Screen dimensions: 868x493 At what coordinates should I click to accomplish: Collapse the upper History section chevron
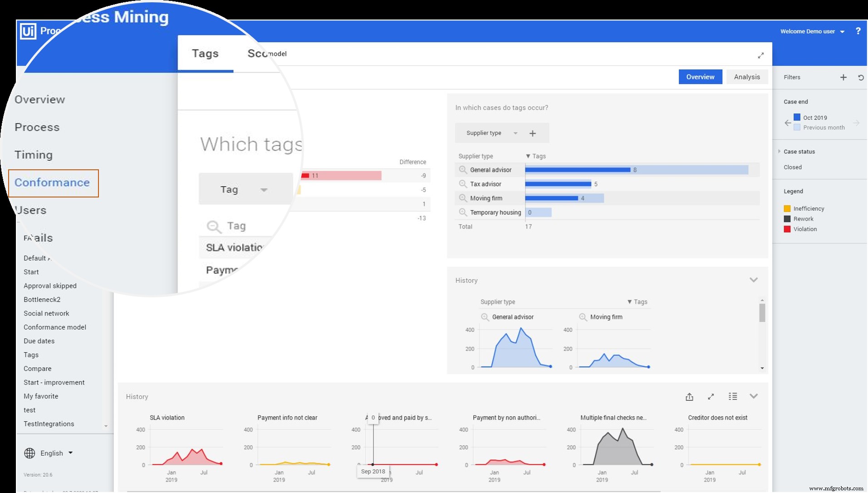(x=753, y=280)
